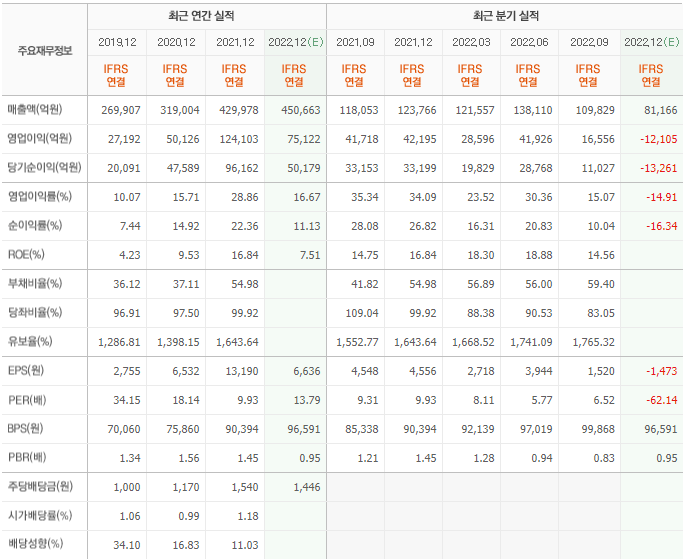
Task: Click quarterly column header 2022.09
Action: pyautogui.click(x=589, y=42)
